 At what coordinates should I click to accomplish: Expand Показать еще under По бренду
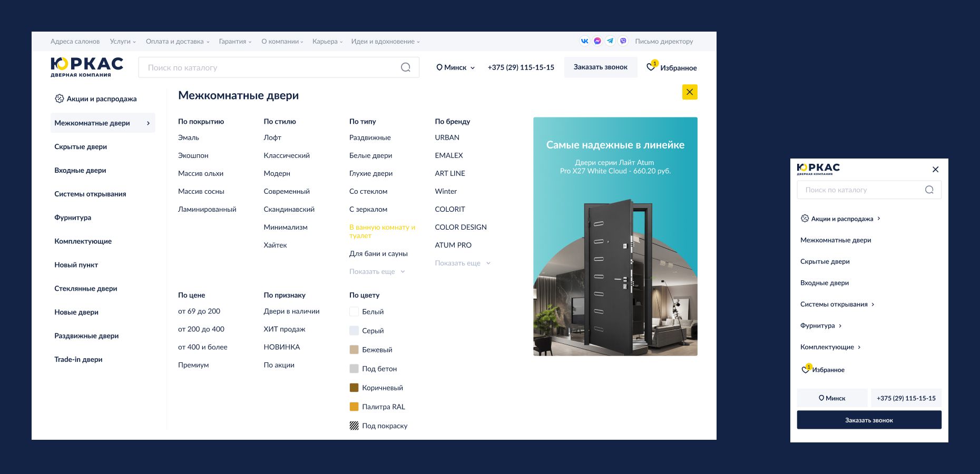(x=462, y=263)
